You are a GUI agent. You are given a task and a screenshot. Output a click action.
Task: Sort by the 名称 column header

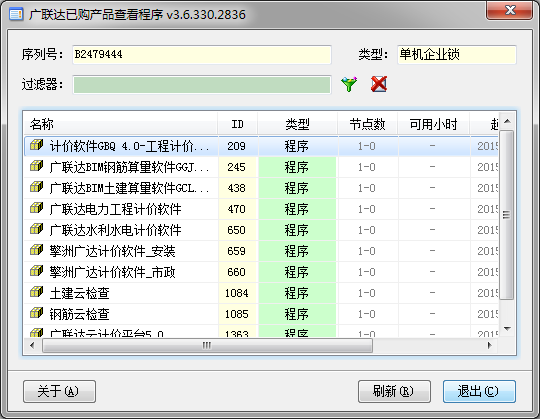point(121,124)
